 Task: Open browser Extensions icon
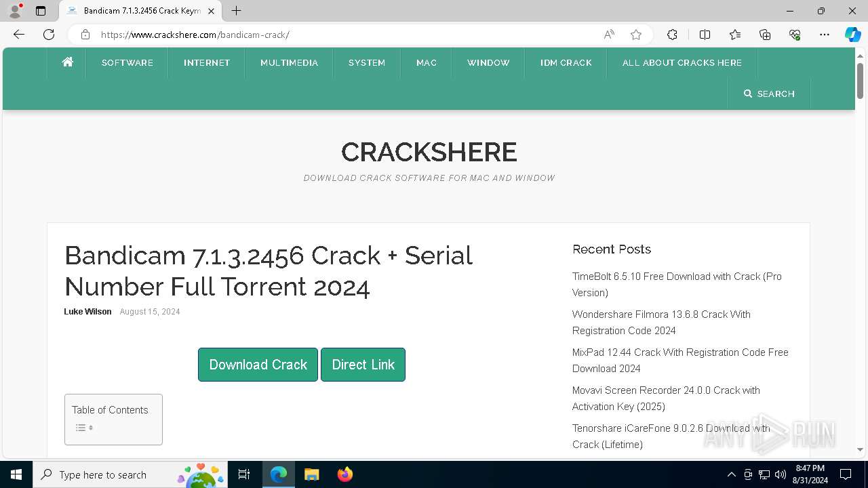coord(672,35)
